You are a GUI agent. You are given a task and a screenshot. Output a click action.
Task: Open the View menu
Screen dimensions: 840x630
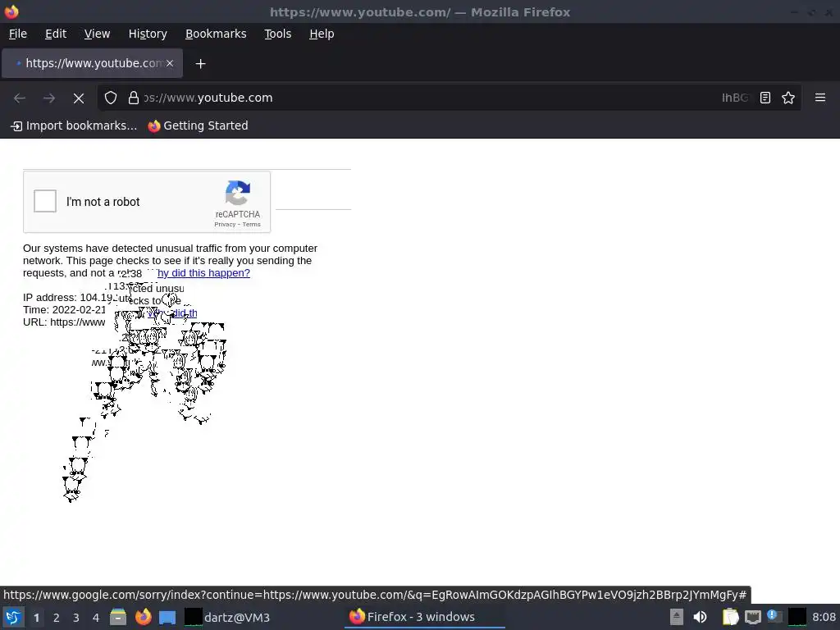[x=97, y=34]
